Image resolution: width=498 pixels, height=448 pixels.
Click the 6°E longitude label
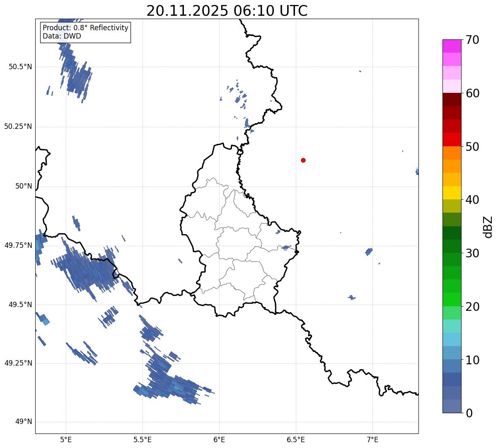pyautogui.click(x=219, y=439)
